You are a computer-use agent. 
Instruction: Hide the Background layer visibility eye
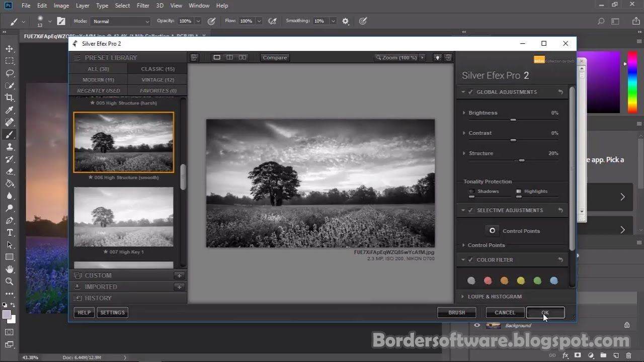[x=477, y=325]
